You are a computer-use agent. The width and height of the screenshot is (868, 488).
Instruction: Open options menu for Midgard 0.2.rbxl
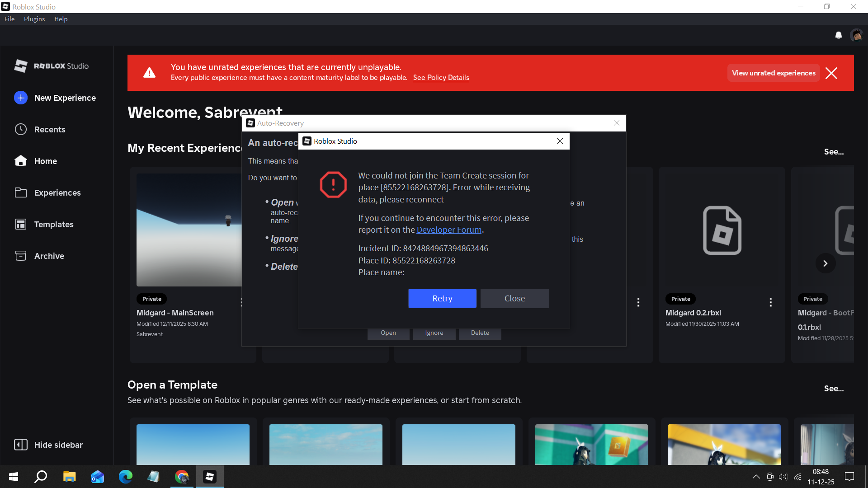771,302
